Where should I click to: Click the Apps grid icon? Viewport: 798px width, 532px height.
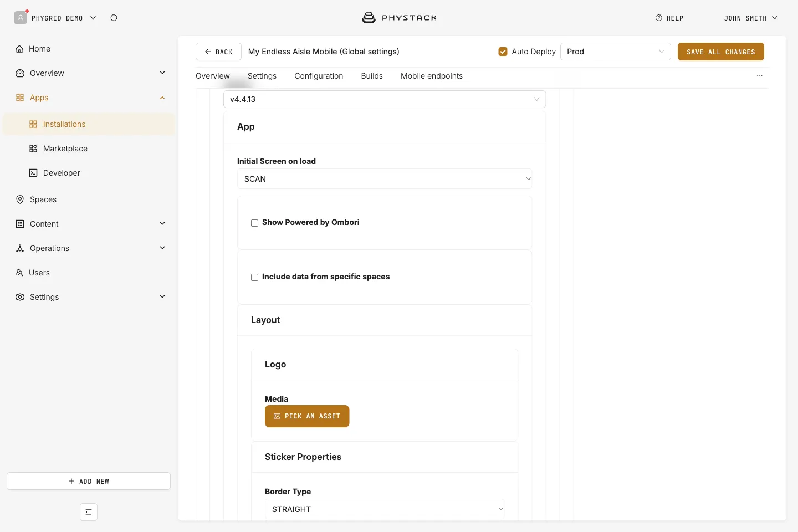pos(20,98)
